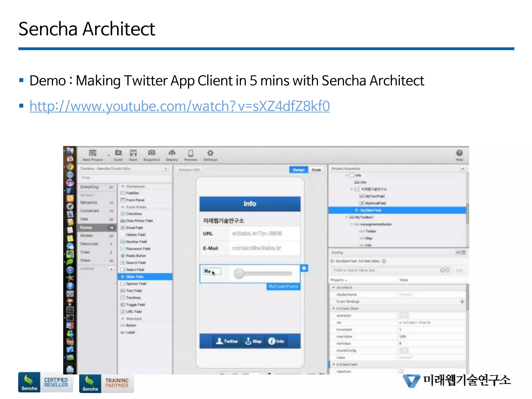Click the Project Inspector add button
The height and width of the screenshot is (399, 532).
pyautogui.click(x=462, y=169)
